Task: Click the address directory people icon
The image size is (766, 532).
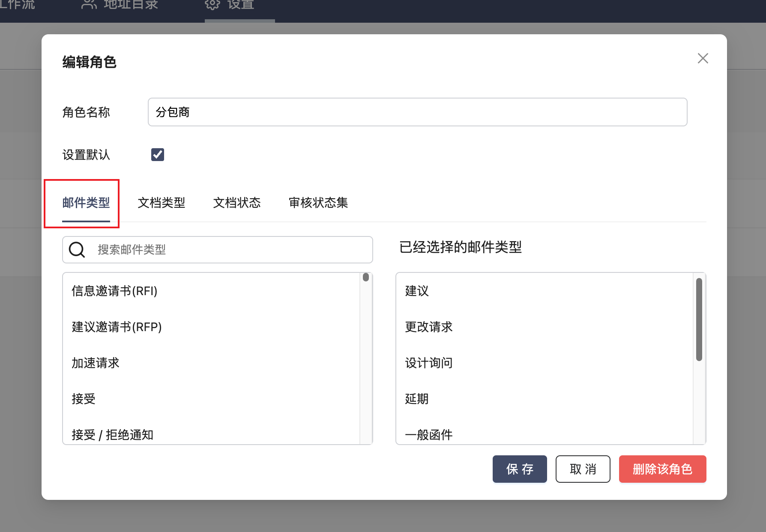Action: point(89,5)
